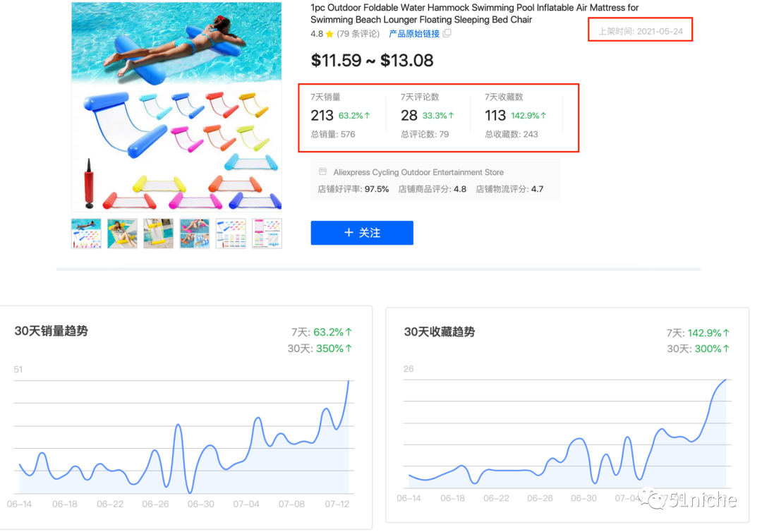
Task: Click the green up arrow beside 142.9%
Action: 543,114
